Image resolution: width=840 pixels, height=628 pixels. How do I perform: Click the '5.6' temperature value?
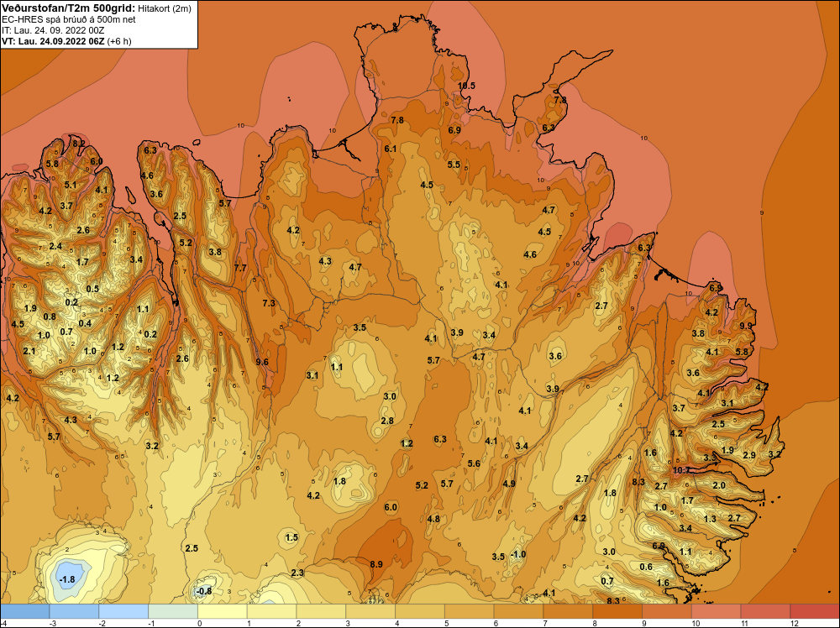point(474,463)
